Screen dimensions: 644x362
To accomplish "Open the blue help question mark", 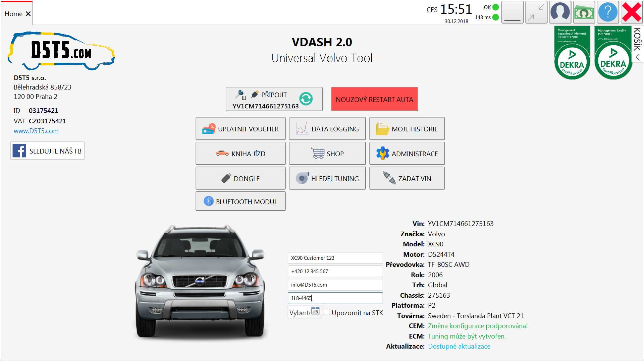I will tap(608, 12).
